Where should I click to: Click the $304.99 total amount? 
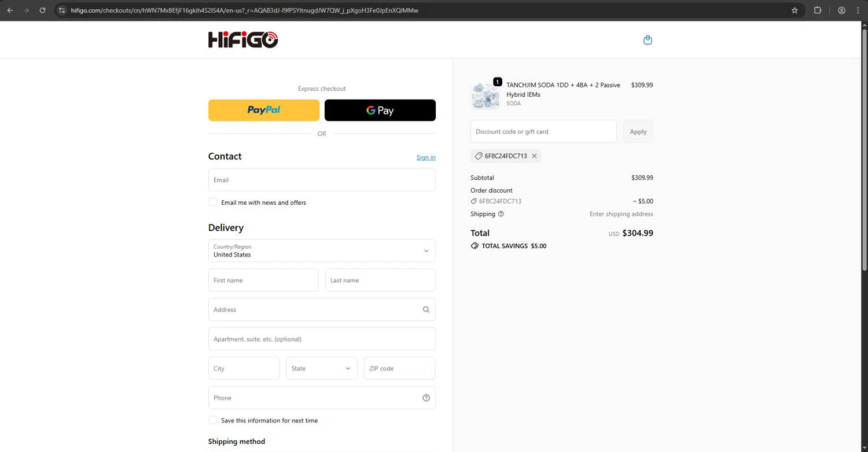coord(638,233)
